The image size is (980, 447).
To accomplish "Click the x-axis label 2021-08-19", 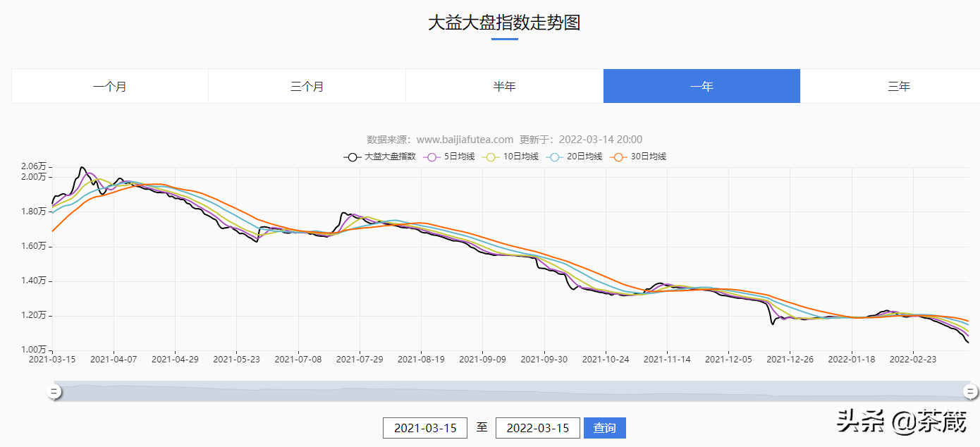I will (421, 359).
